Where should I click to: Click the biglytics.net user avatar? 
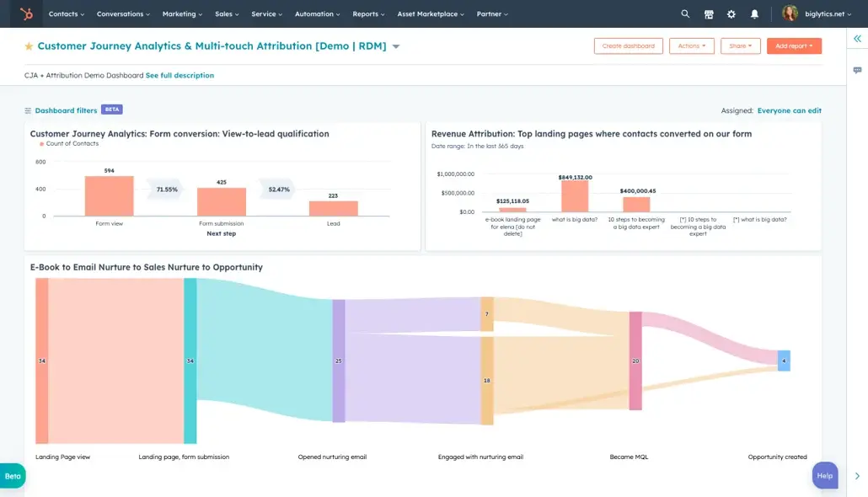(x=790, y=13)
